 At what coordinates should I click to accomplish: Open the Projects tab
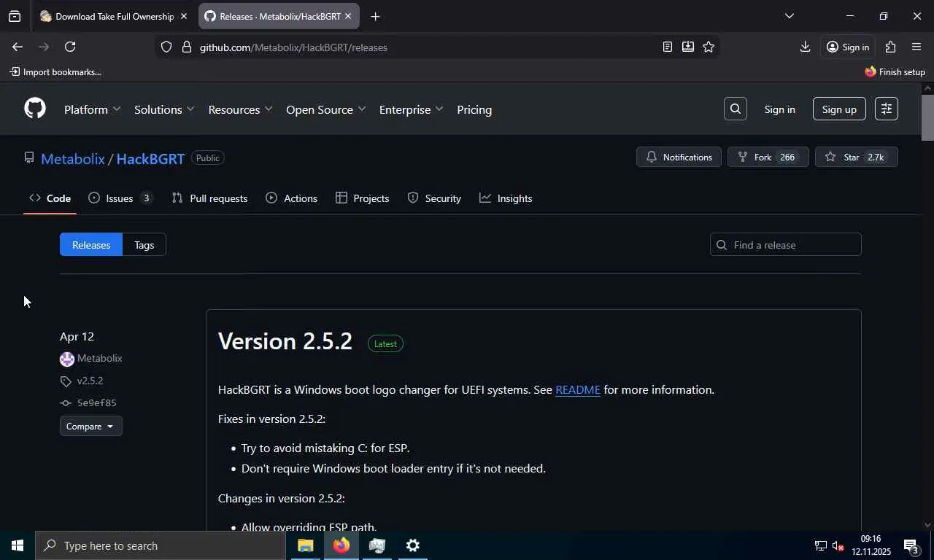click(363, 198)
